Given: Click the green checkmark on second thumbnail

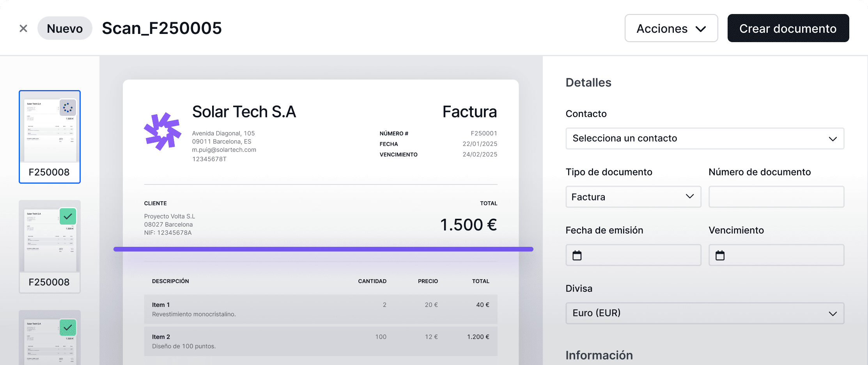Looking at the screenshot, I should [68, 216].
